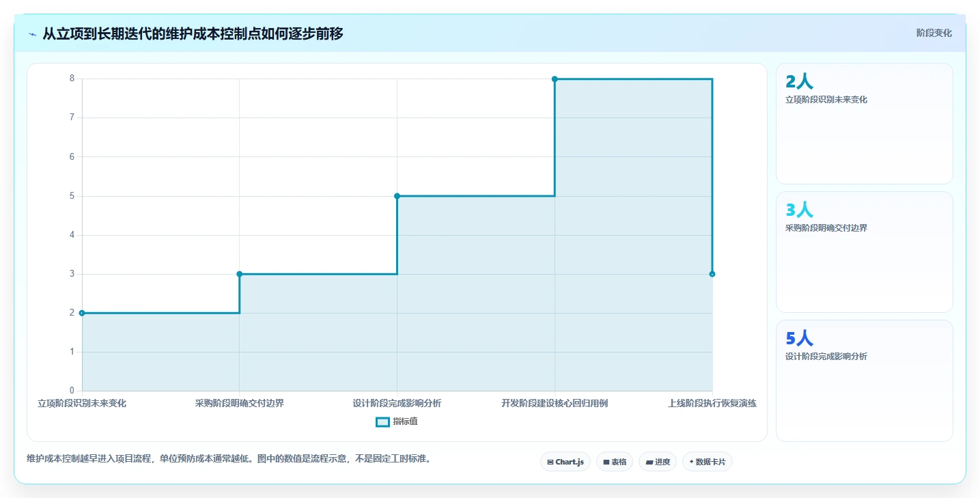This screenshot has height=498, width=980.
Task: Click the lightning icon beside the title
Action: click(x=33, y=33)
